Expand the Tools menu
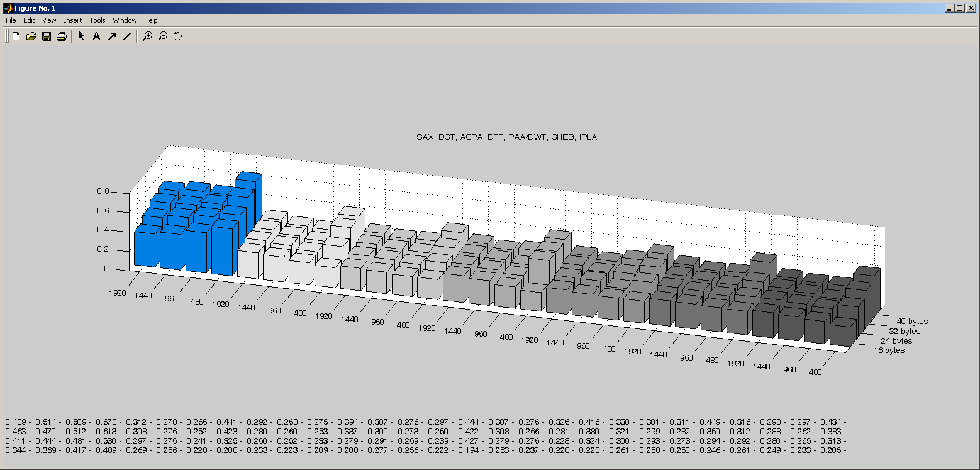 point(97,20)
